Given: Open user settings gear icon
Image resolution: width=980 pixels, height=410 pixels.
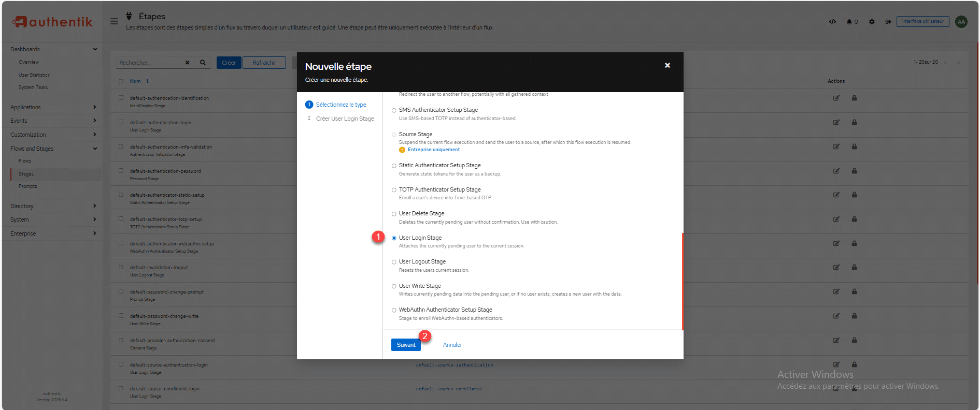Looking at the screenshot, I should [x=872, y=22].
